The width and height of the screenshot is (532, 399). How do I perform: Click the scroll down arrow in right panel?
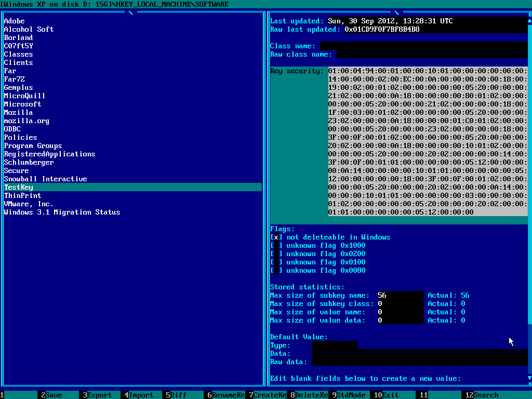529,378
